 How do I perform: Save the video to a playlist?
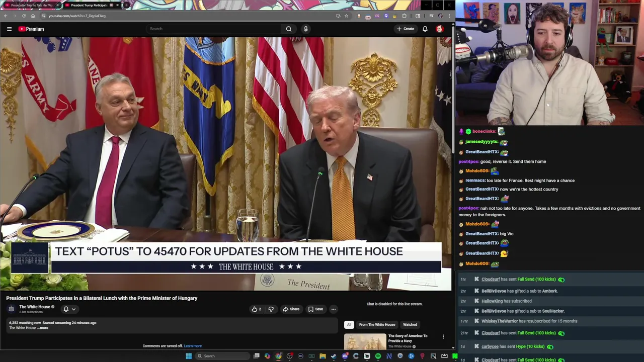coord(315,309)
